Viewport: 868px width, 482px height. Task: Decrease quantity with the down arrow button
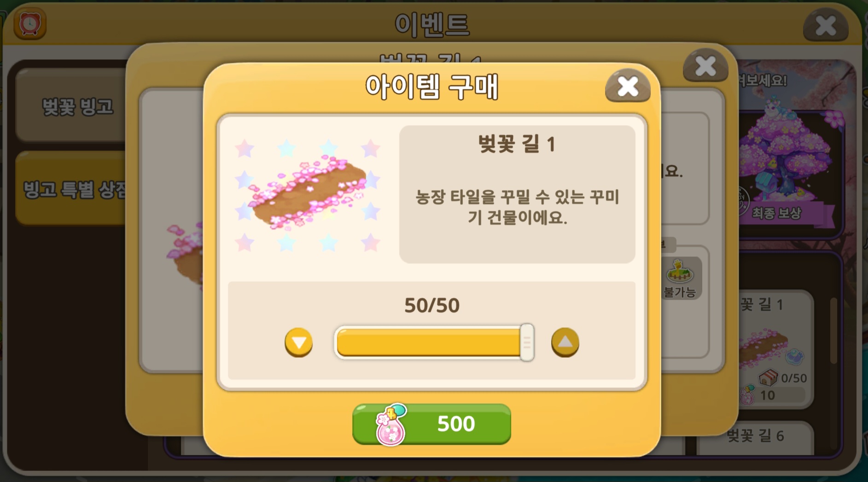(x=298, y=342)
